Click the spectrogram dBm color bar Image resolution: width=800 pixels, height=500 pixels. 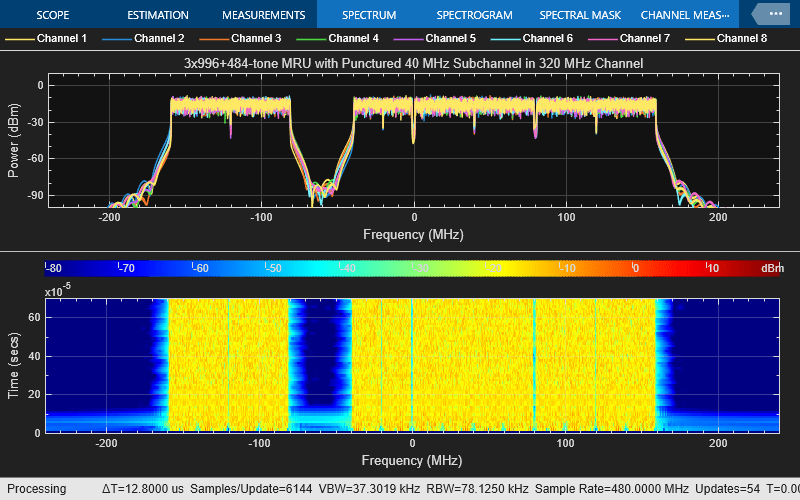pyautogui.click(x=400, y=268)
